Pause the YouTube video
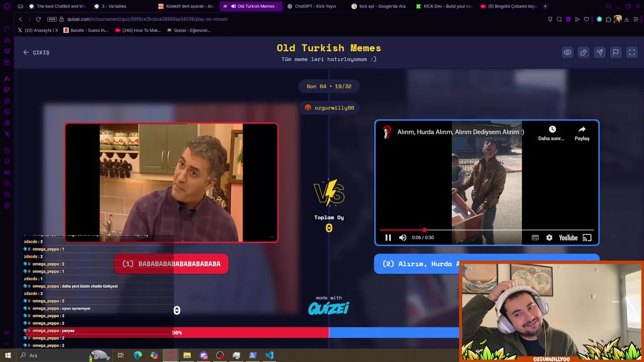Screen dimensions: 644x362 coord(388,238)
